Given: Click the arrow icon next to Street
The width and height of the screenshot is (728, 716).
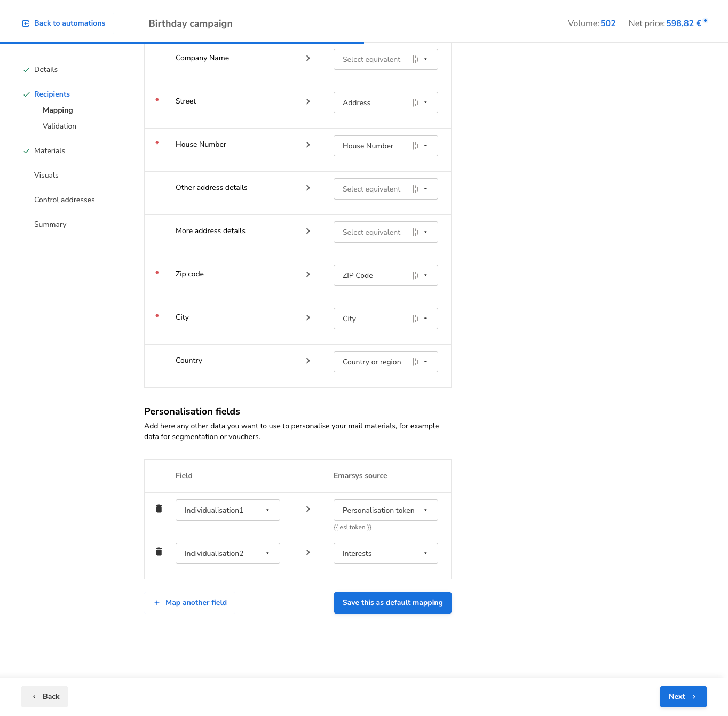Looking at the screenshot, I should point(308,101).
